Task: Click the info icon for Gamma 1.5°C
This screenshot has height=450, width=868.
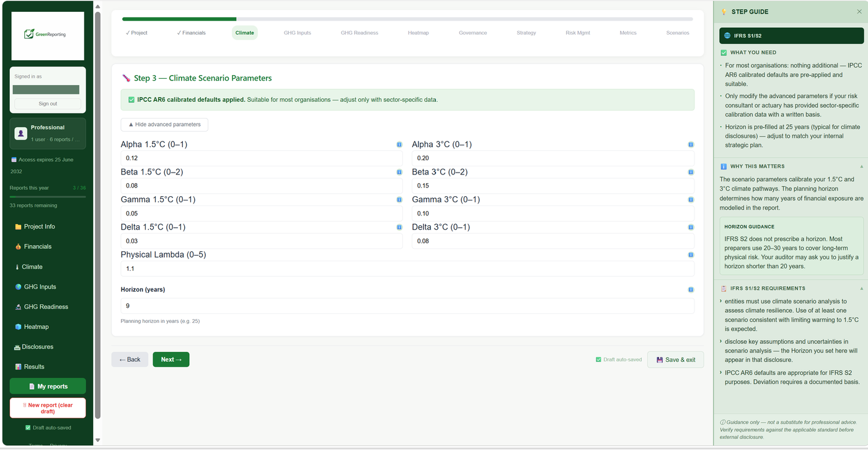Action: 399,200
